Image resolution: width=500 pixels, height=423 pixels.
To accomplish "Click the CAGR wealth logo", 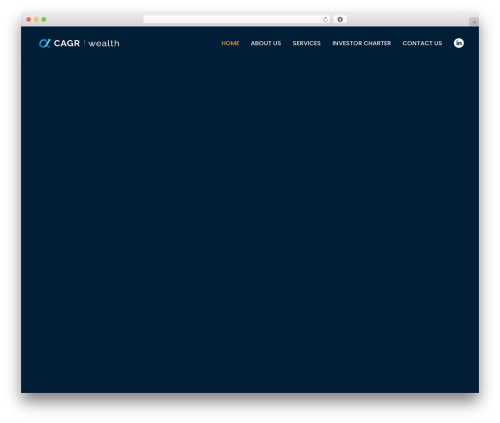I will (x=79, y=43).
